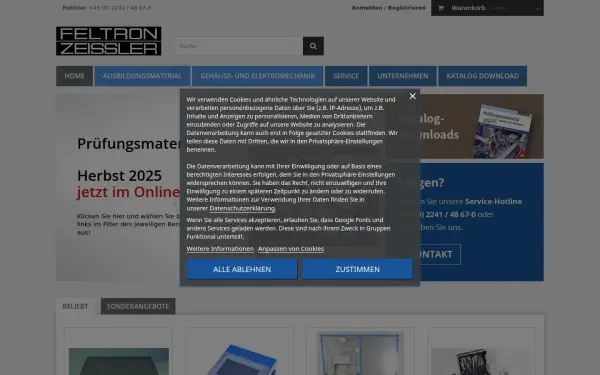600x375 pixels.
Task: Open the third product thumbnail
Action: click(x=360, y=353)
